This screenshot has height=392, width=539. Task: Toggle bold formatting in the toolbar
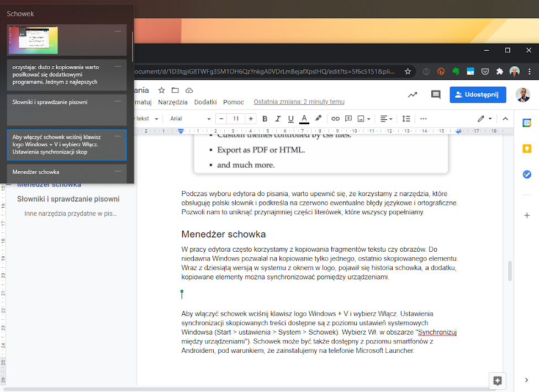[265, 119]
